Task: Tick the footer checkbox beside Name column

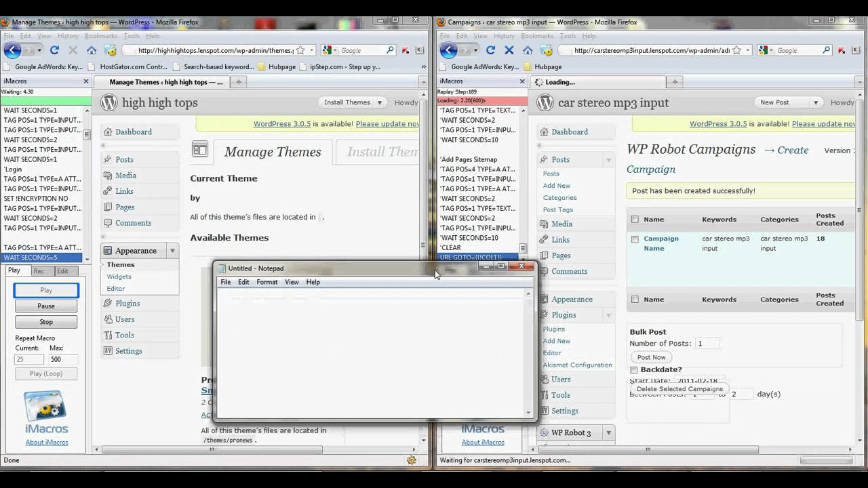Action: tap(635, 299)
